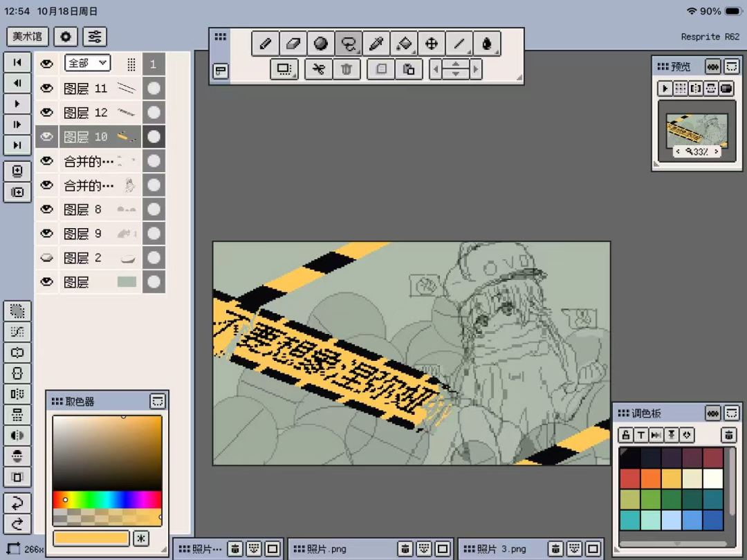Click the redo arrow icon

pos(17,524)
